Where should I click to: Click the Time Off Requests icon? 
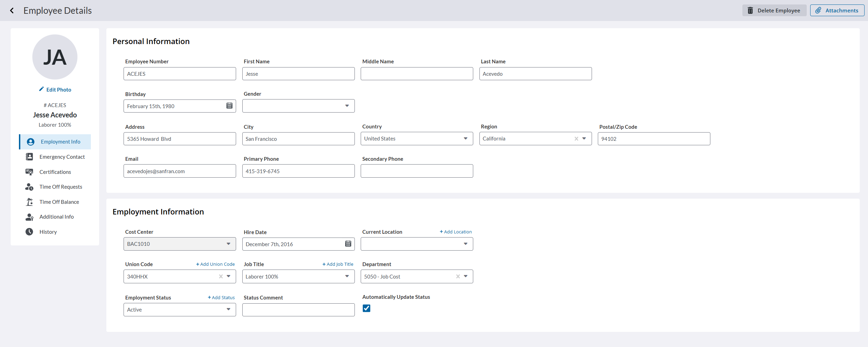(x=30, y=187)
